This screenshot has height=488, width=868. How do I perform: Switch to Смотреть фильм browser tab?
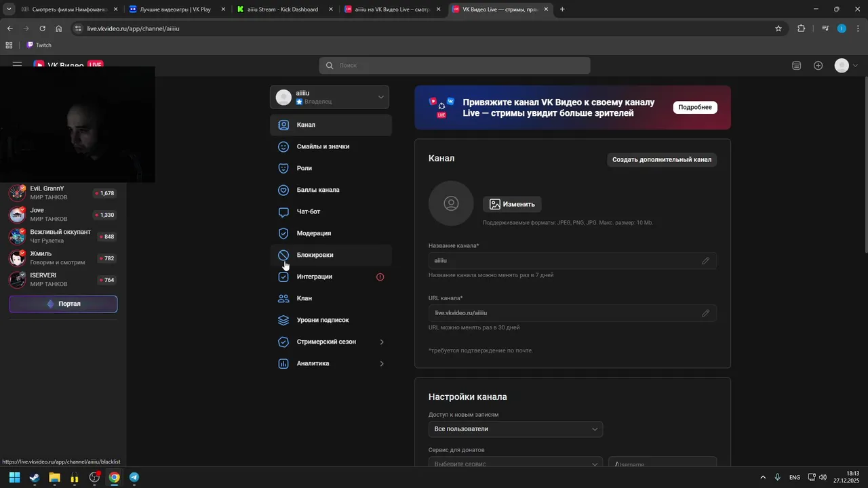coord(68,9)
